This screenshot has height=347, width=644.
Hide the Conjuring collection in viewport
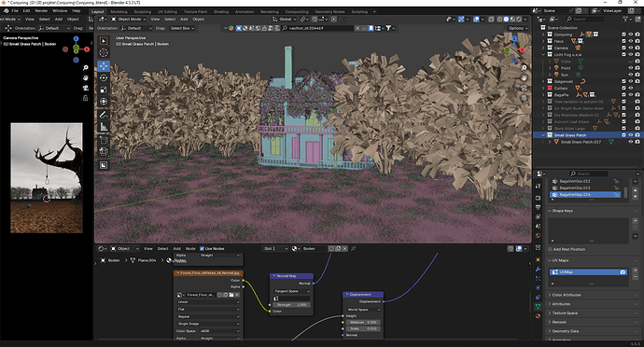(630, 35)
